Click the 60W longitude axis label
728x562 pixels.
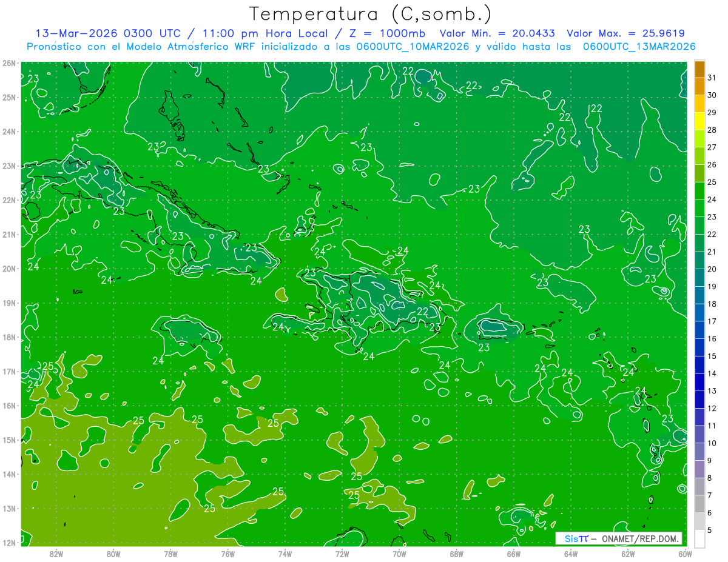pos(686,554)
